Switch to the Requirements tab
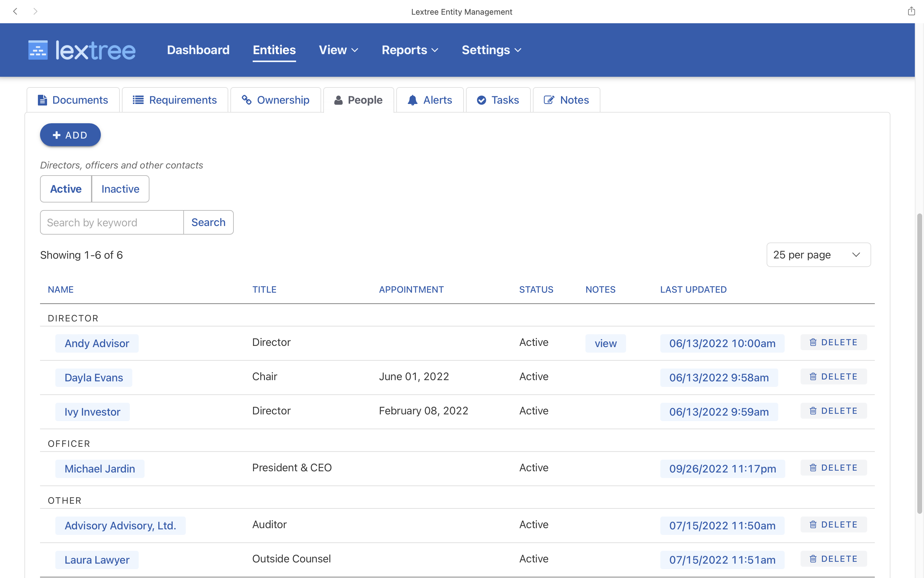Viewport: 924px width, 578px height. pyautogui.click(x=175, y=100)
